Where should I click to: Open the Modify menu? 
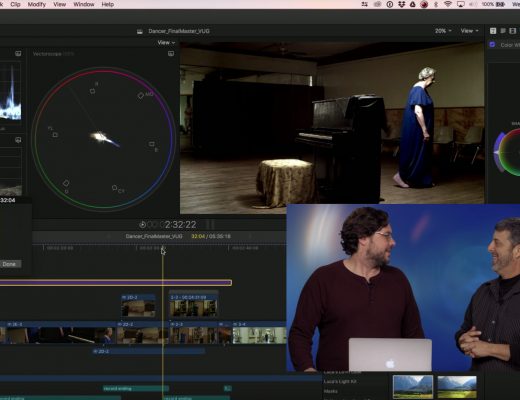pyautogui.click(x=37, y=4)
